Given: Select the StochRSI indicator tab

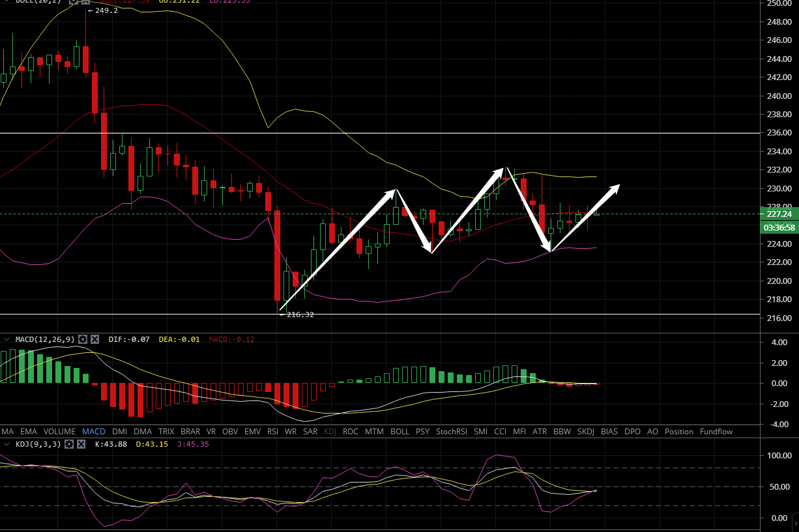Looking at the screenshot, I should click(452, 431).
